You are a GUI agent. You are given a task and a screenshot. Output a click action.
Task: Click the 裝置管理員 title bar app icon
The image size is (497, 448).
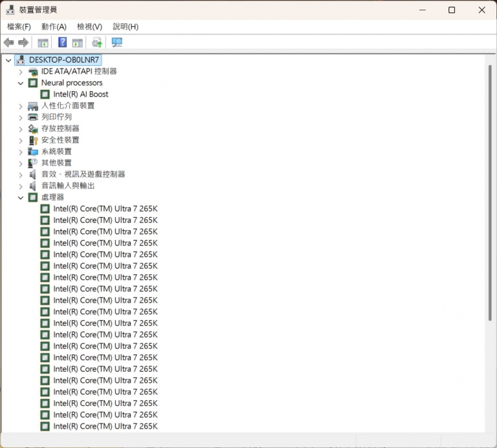[x=10, y=10]
